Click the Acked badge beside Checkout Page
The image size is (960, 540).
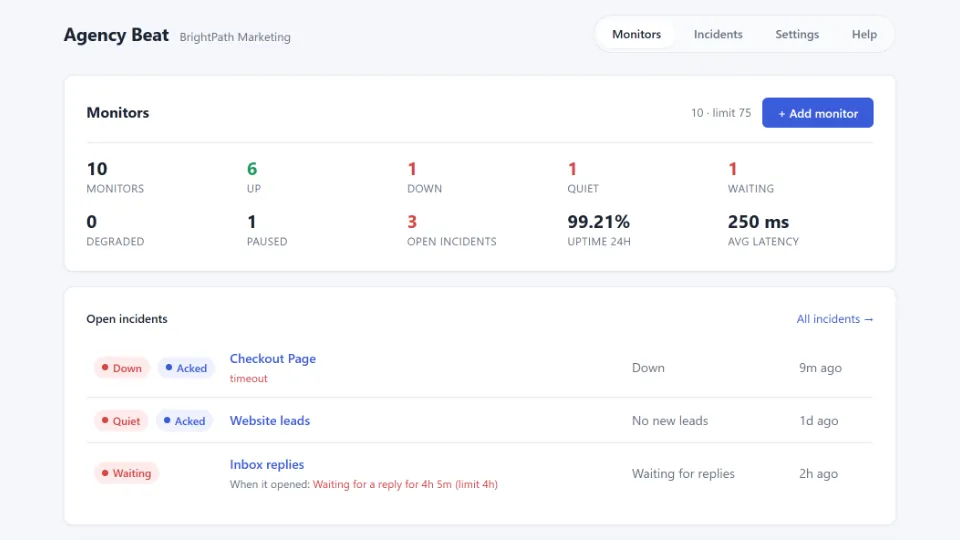pyautogui.click(x=186, y=368)
